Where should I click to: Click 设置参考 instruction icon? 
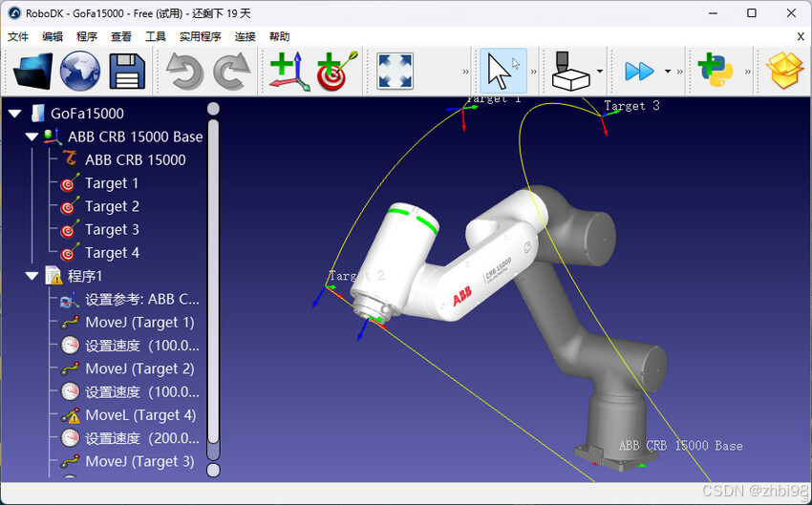70,299
